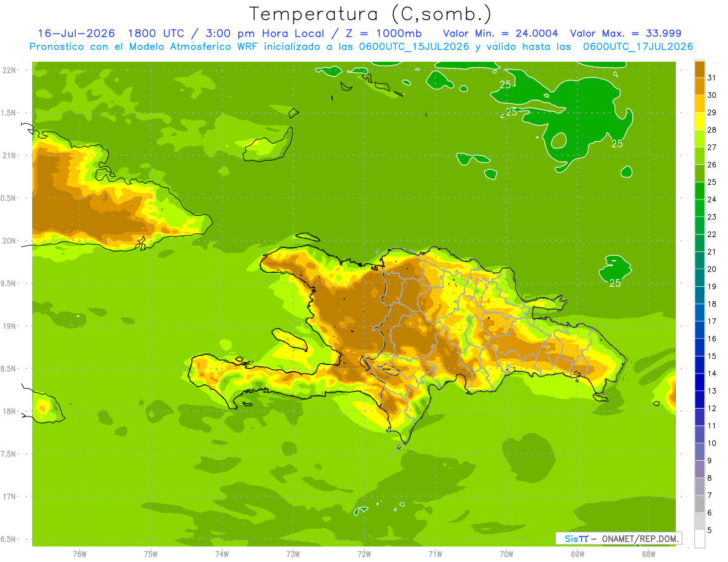Select the yellow legend band between 28 and 29

(x=699, y=121)
